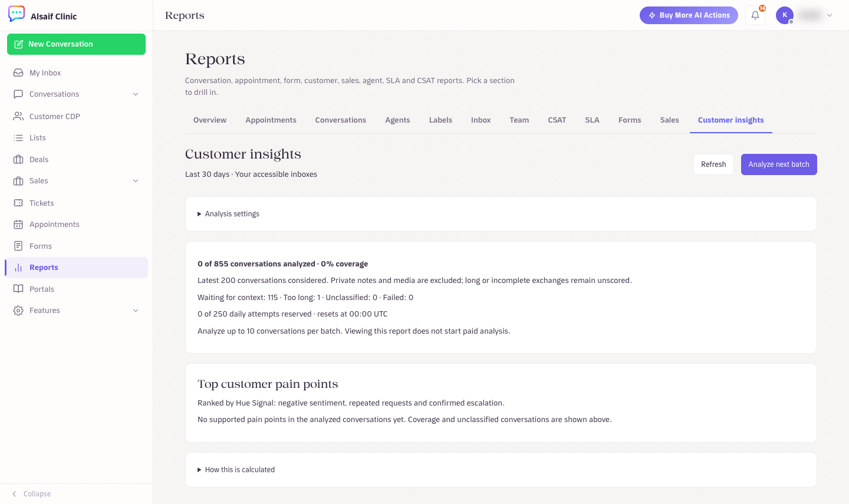Click the Alsaif Clinic name
Image resolution: width=849 pixels, height=504 pixels.
click(54, 17)
